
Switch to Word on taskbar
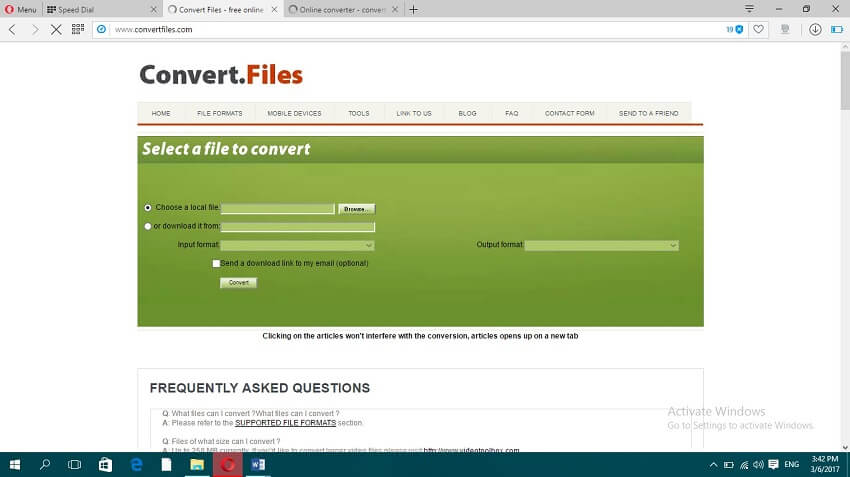pos(258,465)
